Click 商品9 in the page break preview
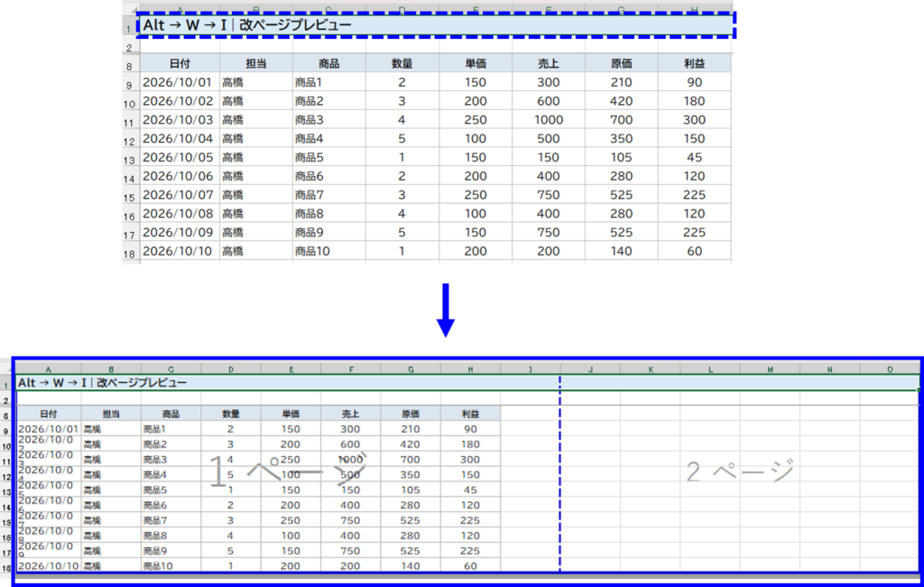 (171, 551)
